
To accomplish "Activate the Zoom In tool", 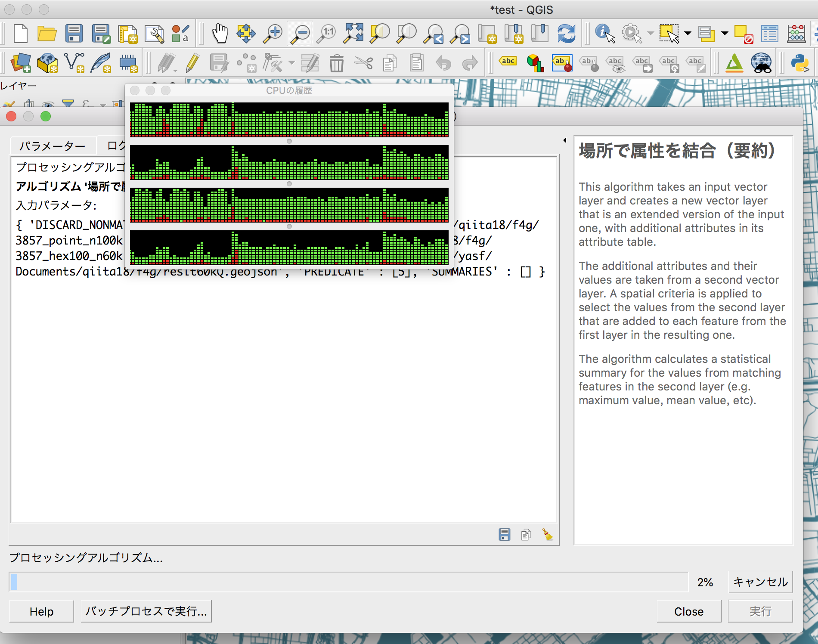I will (x=273, y=33).
